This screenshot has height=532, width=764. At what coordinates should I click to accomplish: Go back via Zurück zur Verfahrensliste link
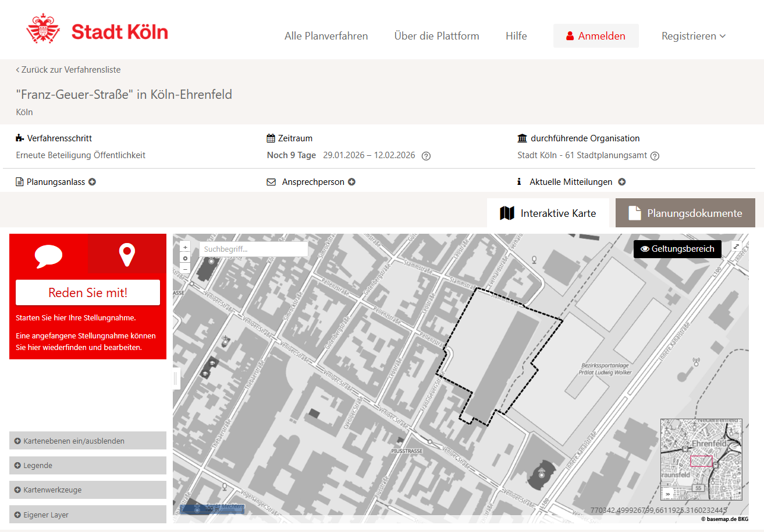[68, 70]
